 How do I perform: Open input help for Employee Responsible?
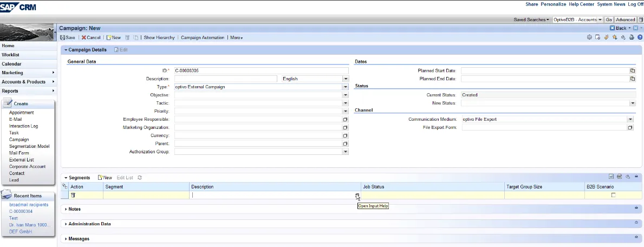[x=346, y=119]
